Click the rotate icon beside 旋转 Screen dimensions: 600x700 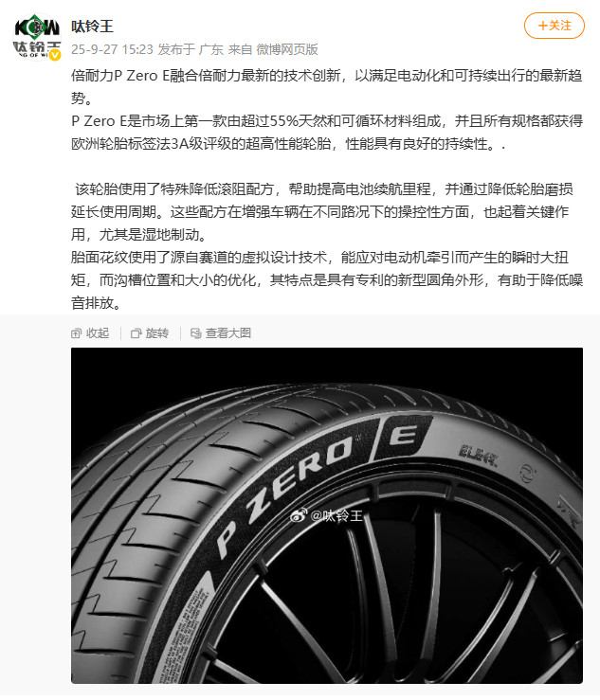pos(136,333)
